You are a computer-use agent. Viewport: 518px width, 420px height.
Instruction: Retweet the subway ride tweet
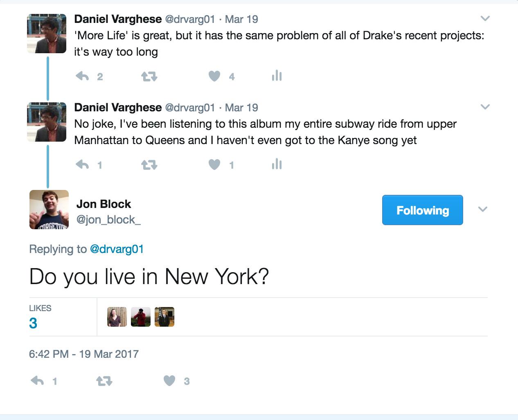149,165
